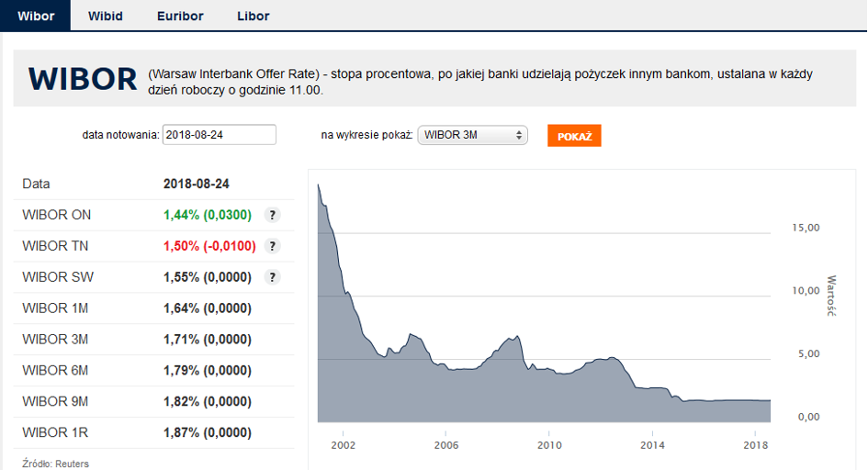Screen dimensions: 868x470
Task: Open the Euribor tab
Action: [x=180, y=16]
